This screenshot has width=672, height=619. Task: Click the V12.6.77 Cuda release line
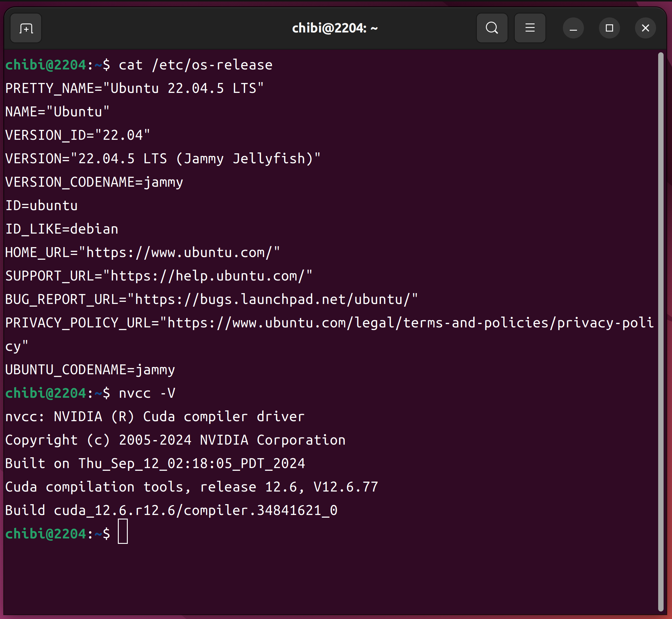click(192, 487)
